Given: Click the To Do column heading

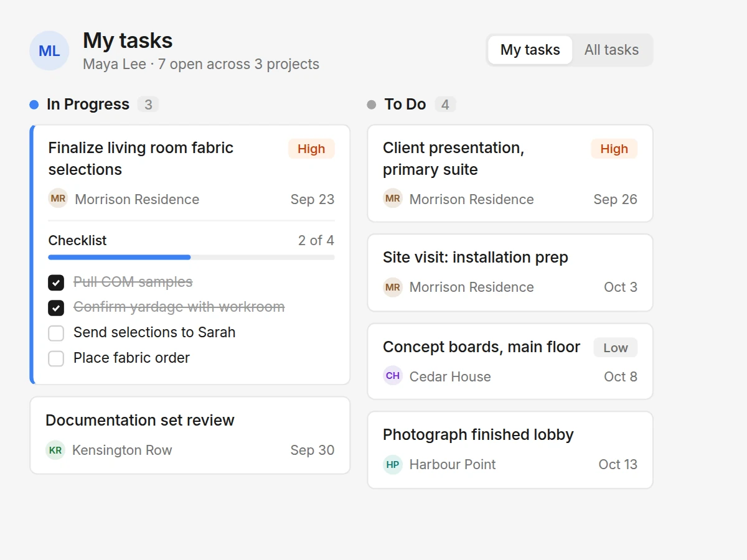Looking at the screenshot, I should (x=405, y=104).
